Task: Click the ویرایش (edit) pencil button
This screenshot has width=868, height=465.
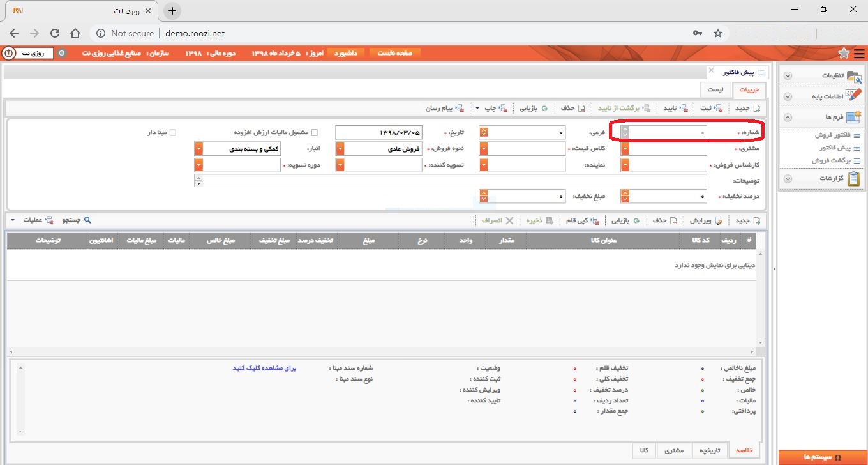Action: (705, 220)
